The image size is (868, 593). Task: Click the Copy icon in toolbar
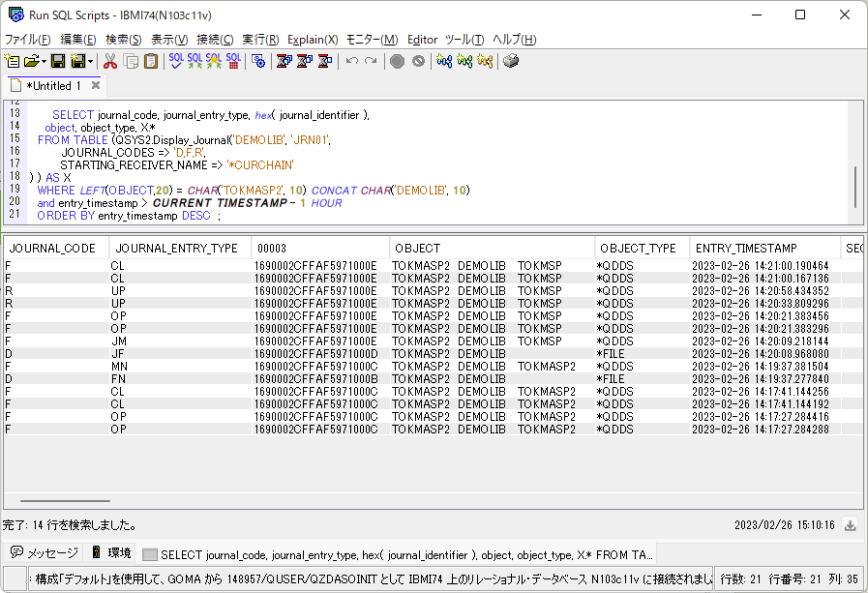pos(131,61)
